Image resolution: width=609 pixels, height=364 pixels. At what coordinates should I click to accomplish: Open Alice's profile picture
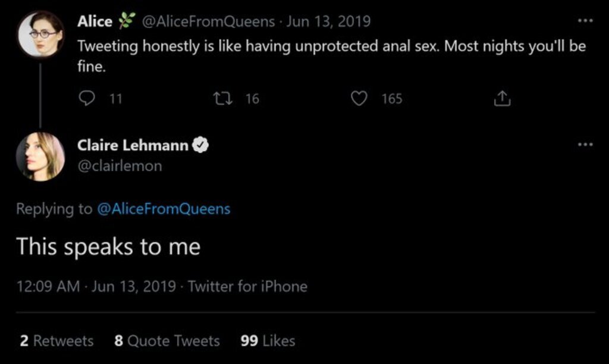pyautogui.click(x=40, y=34)
